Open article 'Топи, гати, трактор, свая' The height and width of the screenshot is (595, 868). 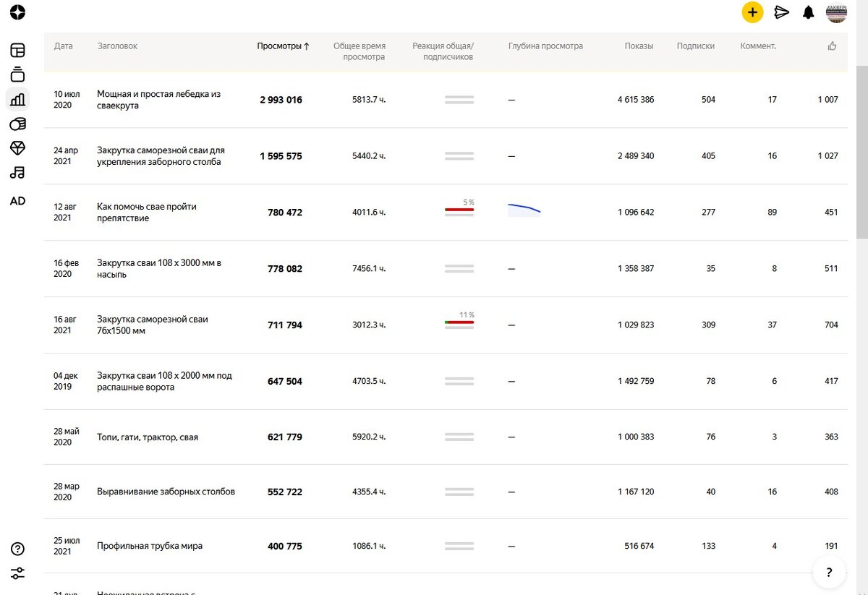pos(148,437)
